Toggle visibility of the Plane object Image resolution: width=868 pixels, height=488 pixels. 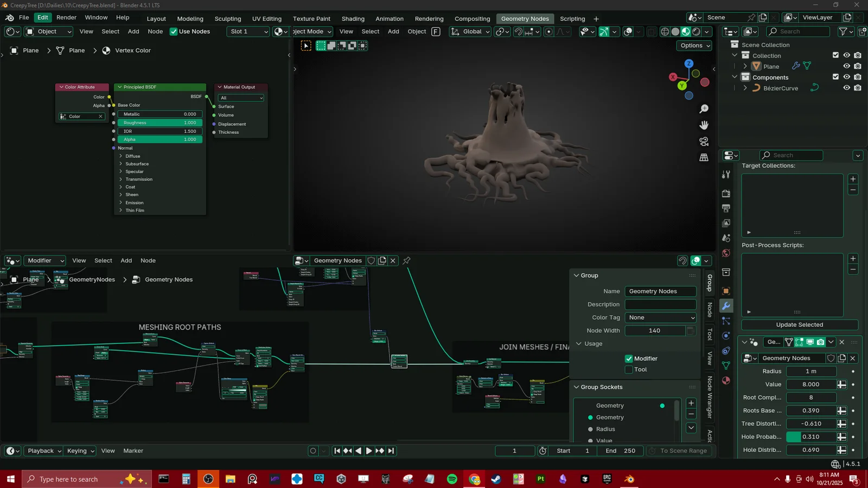pos(847,66)
